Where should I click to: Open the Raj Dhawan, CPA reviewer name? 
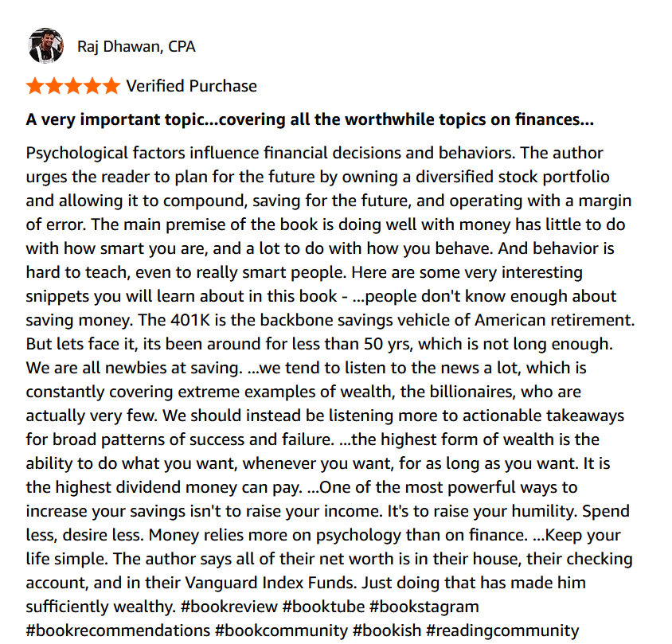136,46
